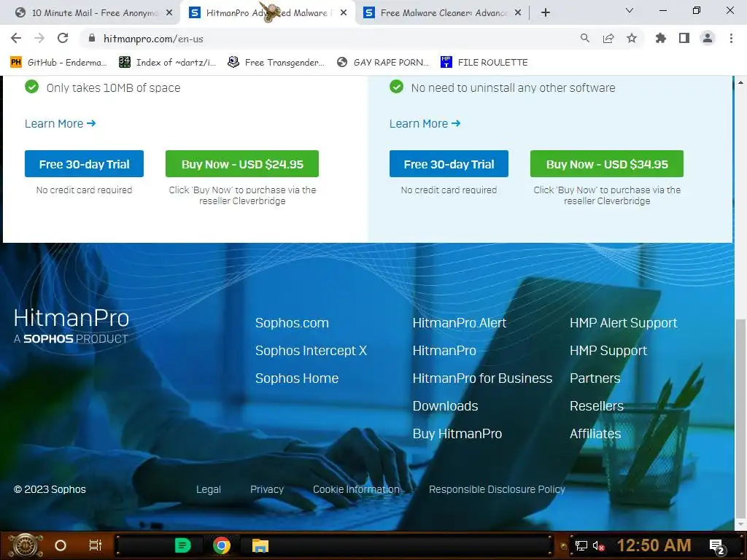The height and width of the screenshot is (560, 747).
Task: Go forward with the browser arrow
Action: (x=39, y=38)
